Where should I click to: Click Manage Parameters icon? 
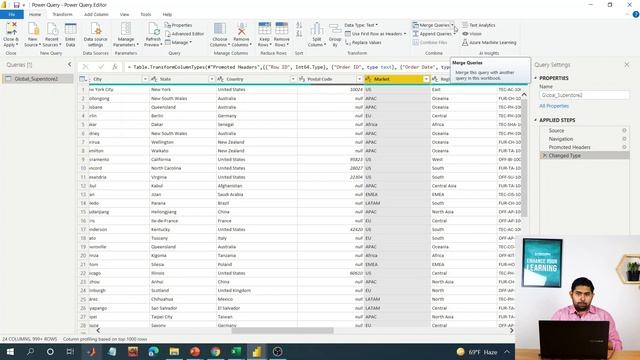[x=126, y=29]
